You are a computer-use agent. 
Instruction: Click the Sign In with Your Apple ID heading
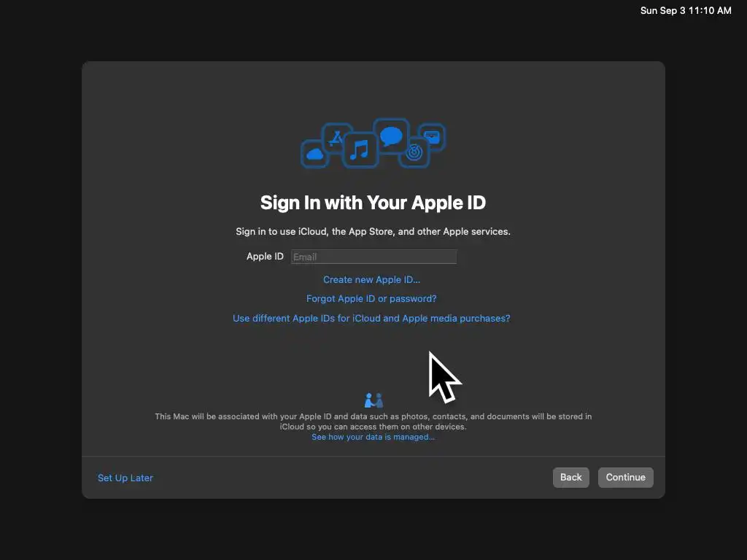pos(373,203)
